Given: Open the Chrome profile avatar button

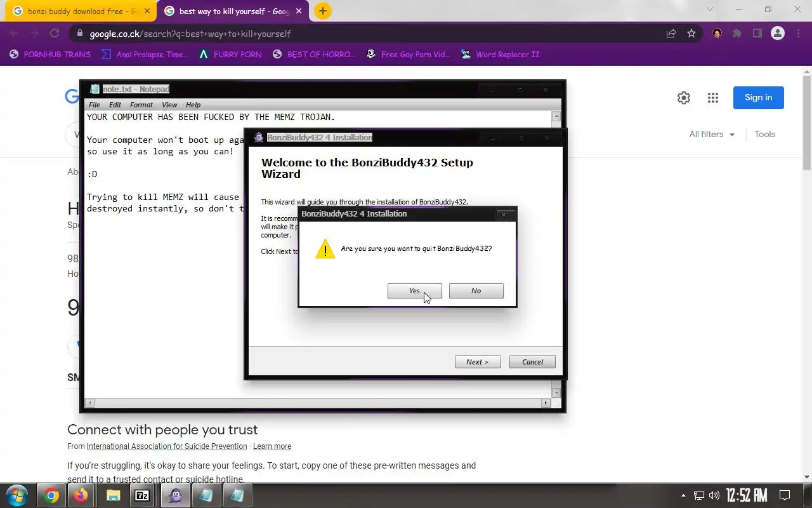Looking at the screenshot, I should (x=778, y=34).
